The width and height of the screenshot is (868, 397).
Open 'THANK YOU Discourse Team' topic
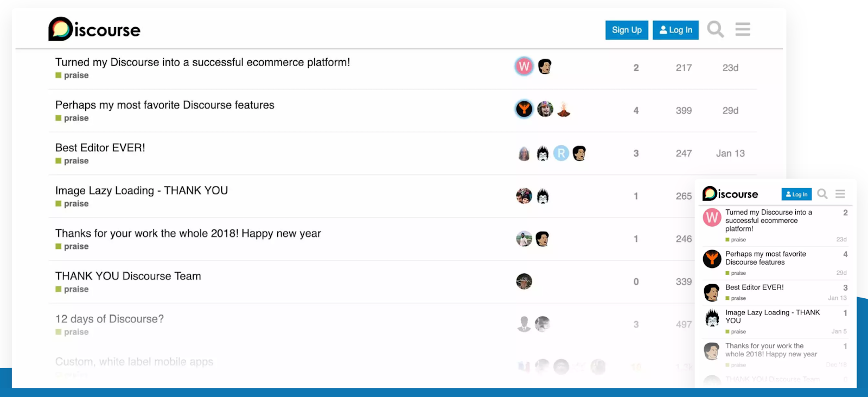[128, 277]
